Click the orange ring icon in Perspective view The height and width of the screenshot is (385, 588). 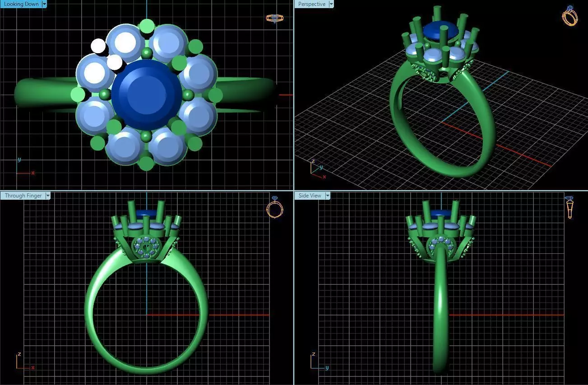570,16
